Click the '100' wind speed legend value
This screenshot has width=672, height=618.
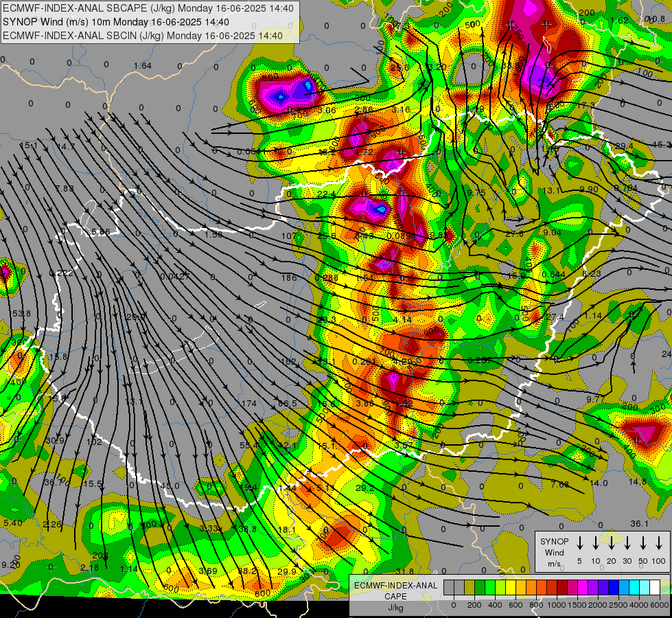[659, 561]
